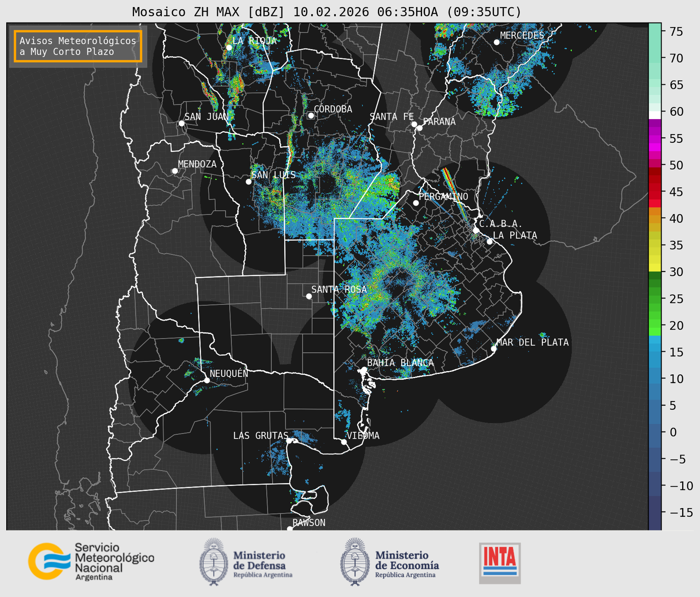Click the 0 scale label
Screen dimensions: 700x597
[x=672, y=432]
